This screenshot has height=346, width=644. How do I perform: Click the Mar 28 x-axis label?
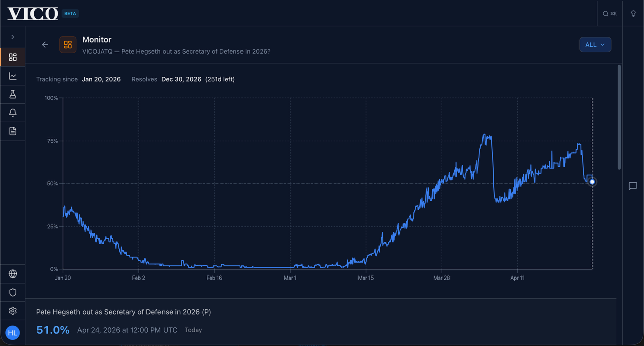click(x=441, y=278)
